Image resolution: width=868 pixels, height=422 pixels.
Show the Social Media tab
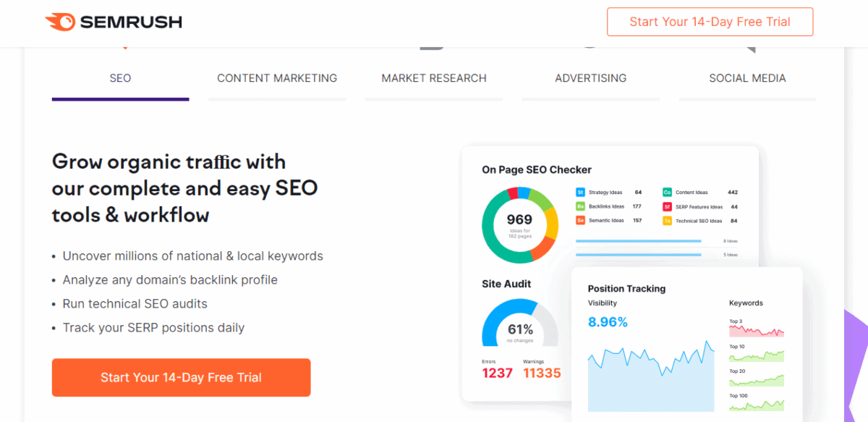747,78
